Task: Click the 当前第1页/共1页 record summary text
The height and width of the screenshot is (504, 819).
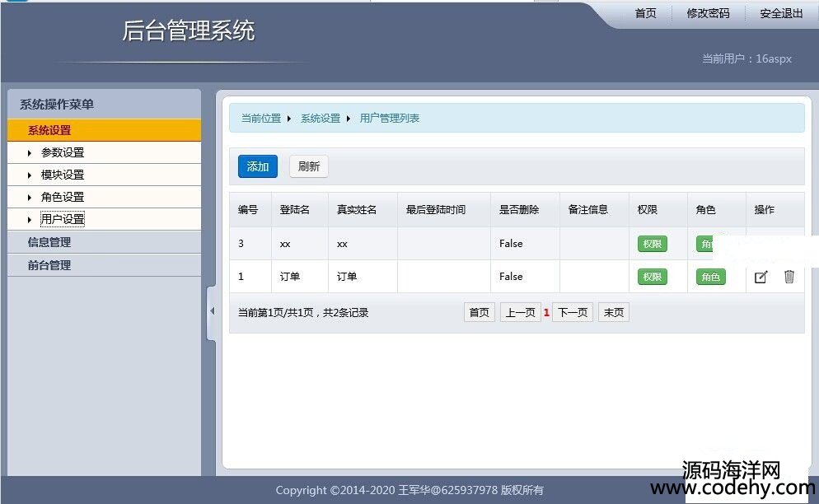Action: (303, 312)
